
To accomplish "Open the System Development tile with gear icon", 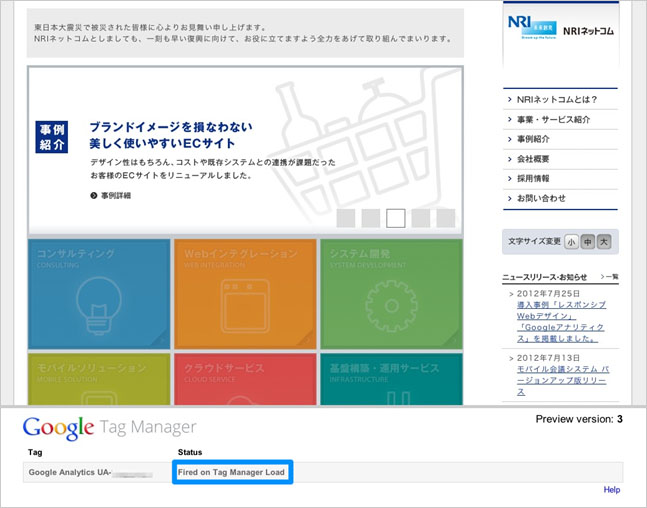I will click(391, 291).
